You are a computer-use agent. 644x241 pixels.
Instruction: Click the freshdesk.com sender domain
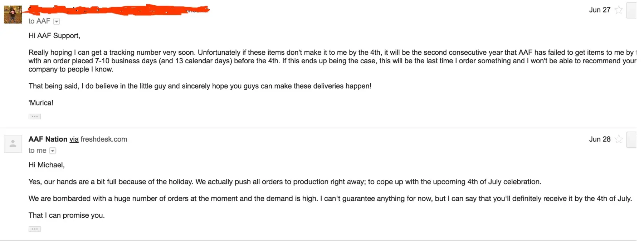pos(104,139)
